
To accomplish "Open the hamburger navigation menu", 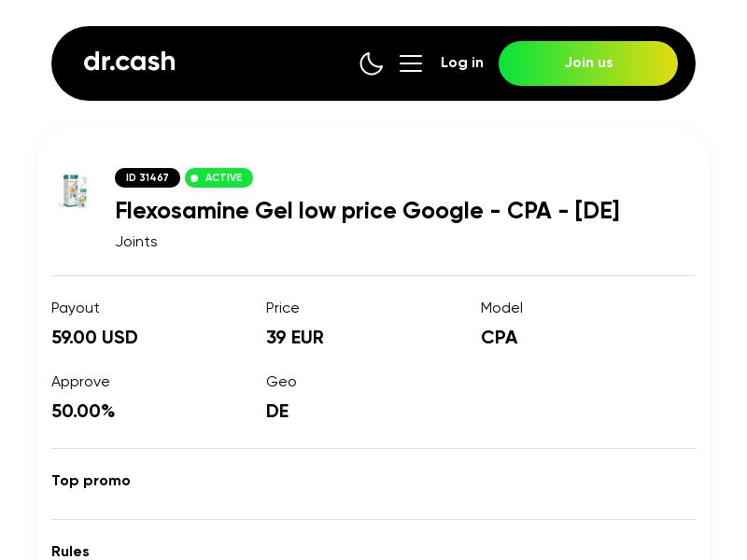I will [411, 63].
